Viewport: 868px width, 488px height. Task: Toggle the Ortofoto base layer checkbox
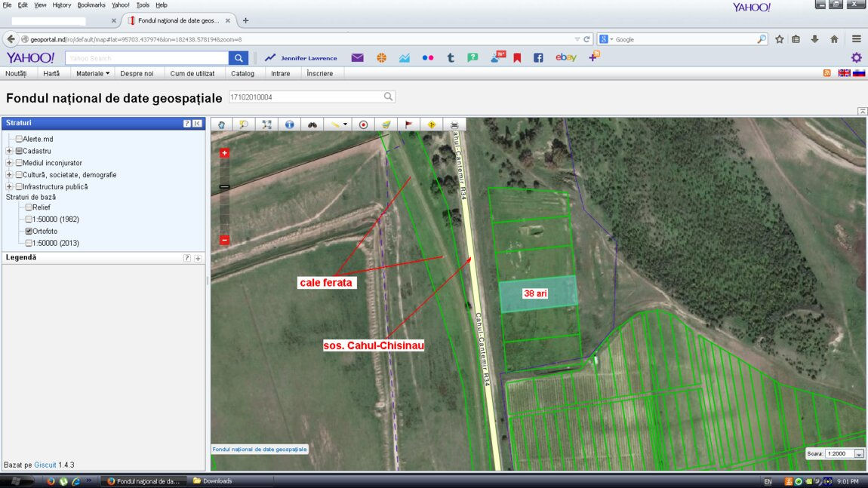(x=29, y=231)
